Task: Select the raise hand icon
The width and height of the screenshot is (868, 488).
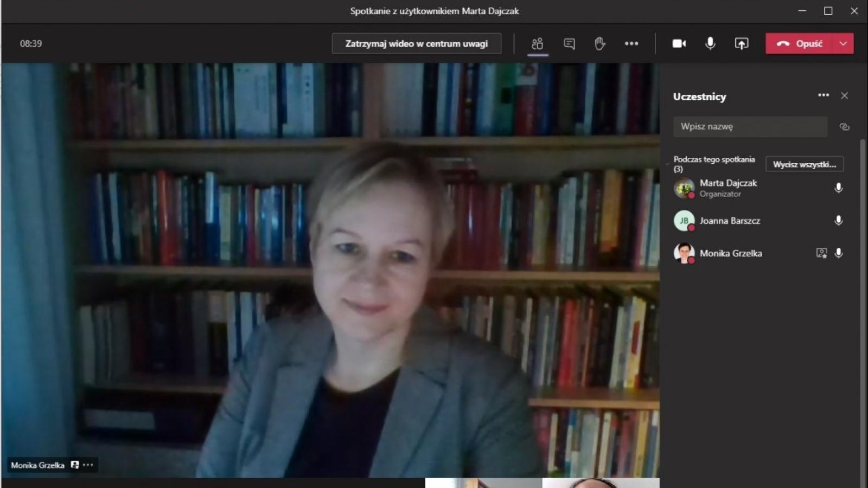Action: pos(599,43)
